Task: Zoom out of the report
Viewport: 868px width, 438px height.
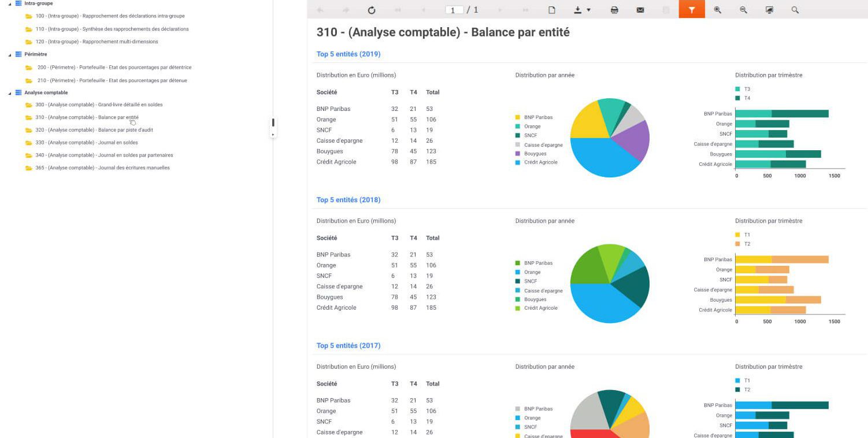Action: coord(743,10)
